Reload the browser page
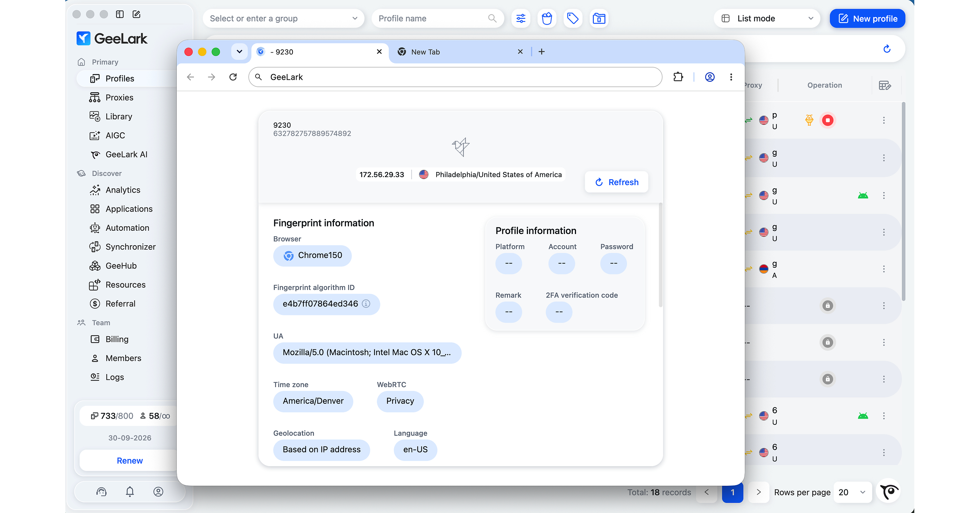Viewport: 980px width, 513px height. tap(233, 77)
